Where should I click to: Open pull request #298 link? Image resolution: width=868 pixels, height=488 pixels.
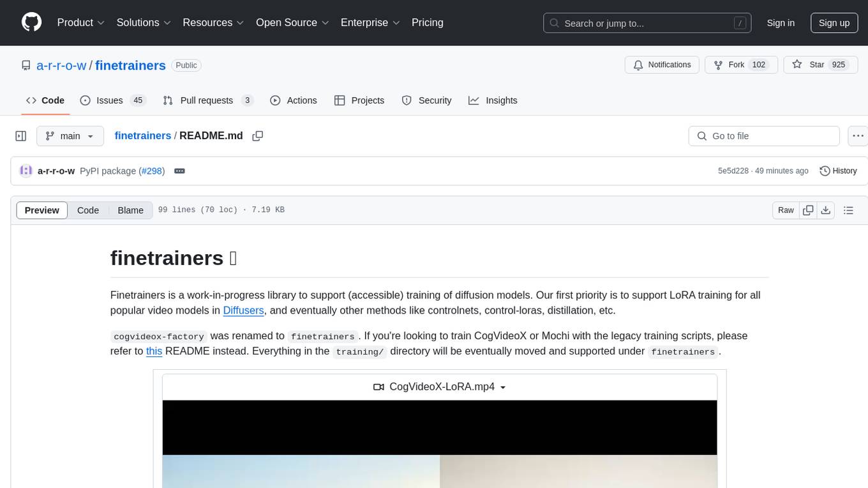(x=153, y=171)
